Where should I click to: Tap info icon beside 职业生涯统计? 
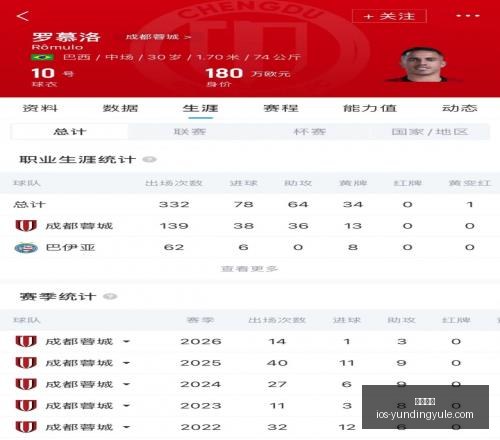coord(149,159)
